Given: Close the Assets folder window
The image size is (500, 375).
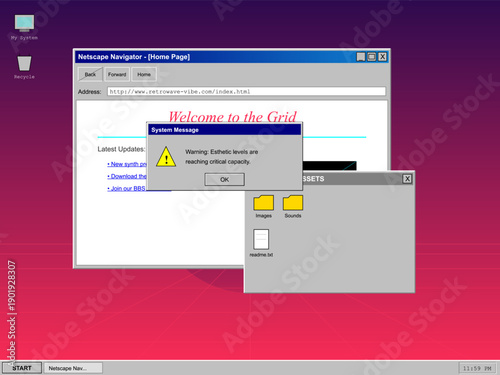Looking at the screenshot, I should click(407, 179).
